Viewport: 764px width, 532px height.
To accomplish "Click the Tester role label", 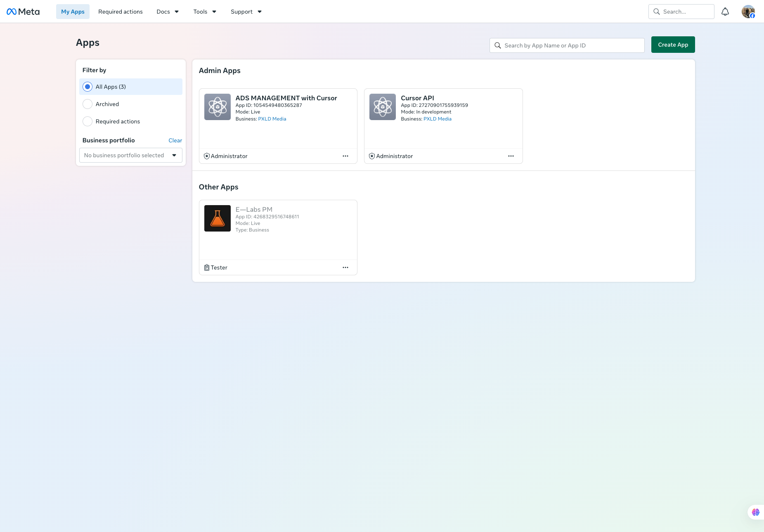I will 219,267.
